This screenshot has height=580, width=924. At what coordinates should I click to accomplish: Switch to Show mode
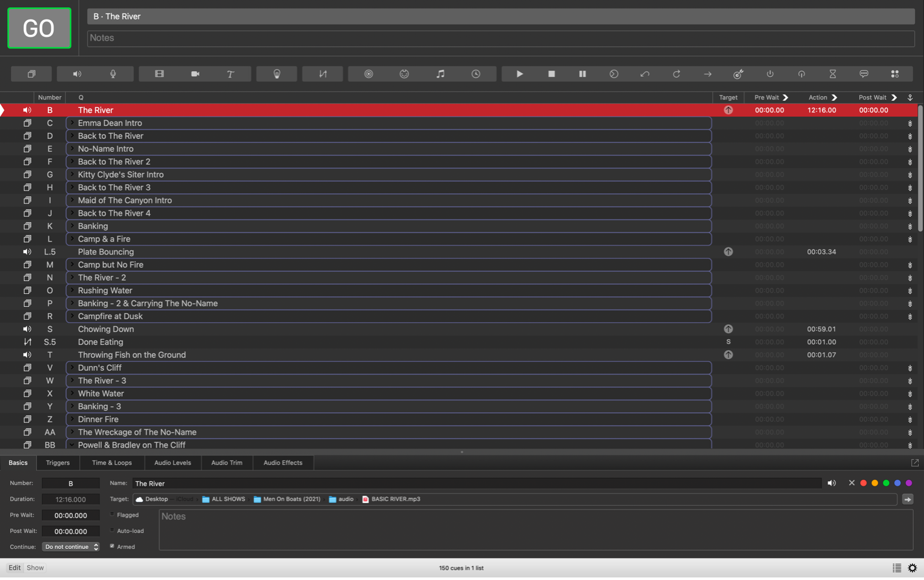pos(36,568)
